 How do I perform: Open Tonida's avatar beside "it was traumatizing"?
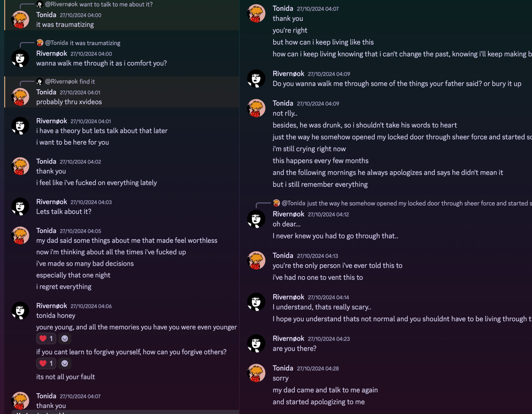[x=20, y=20]
